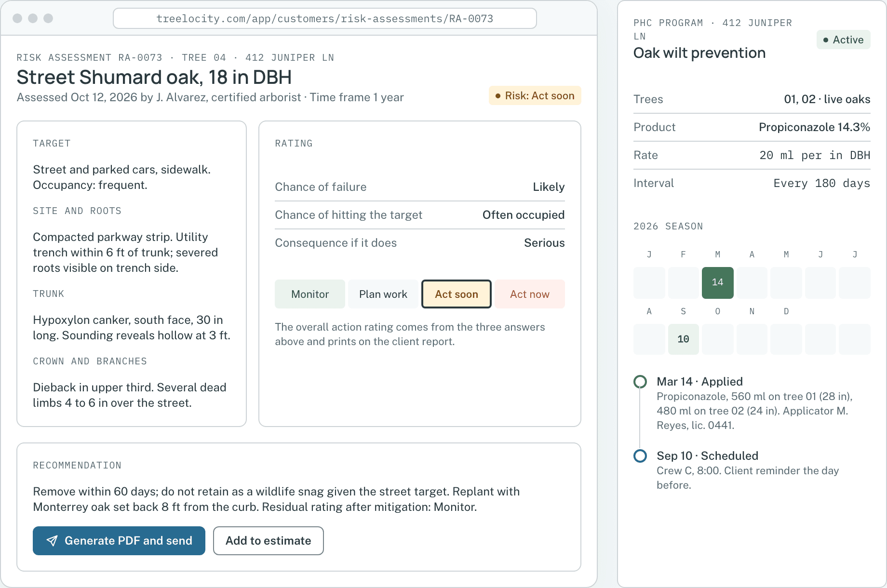Click the rate value 20 ml per in DBH

pos(815,155)
